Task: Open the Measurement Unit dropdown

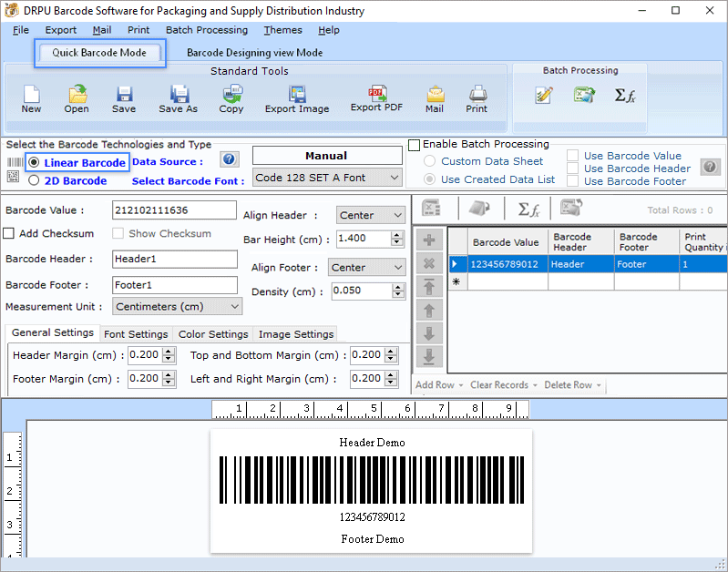Action: (178, 306)
